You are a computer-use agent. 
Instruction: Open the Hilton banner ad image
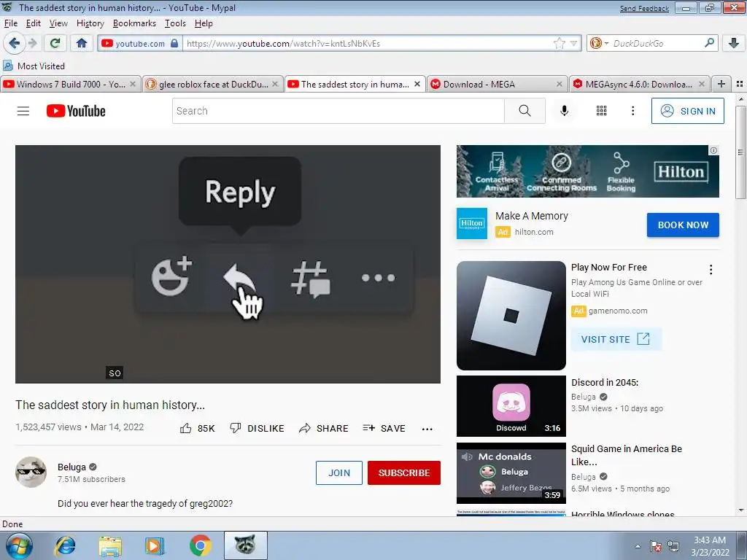[x=587, y=171]
